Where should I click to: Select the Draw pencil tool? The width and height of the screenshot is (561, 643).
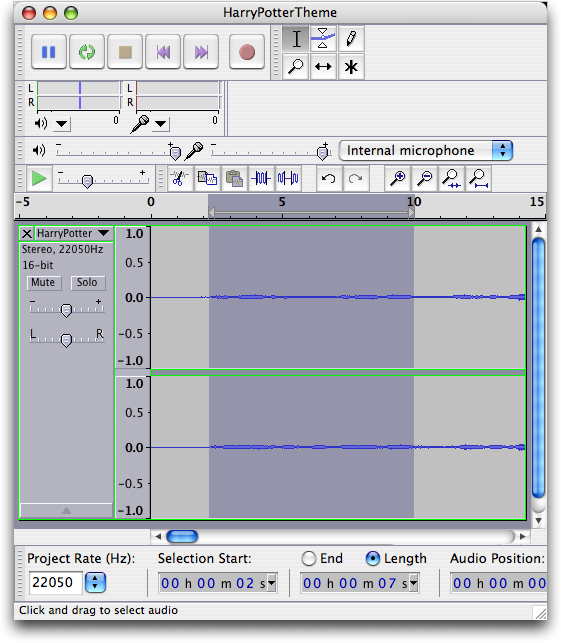pos(351,39)
